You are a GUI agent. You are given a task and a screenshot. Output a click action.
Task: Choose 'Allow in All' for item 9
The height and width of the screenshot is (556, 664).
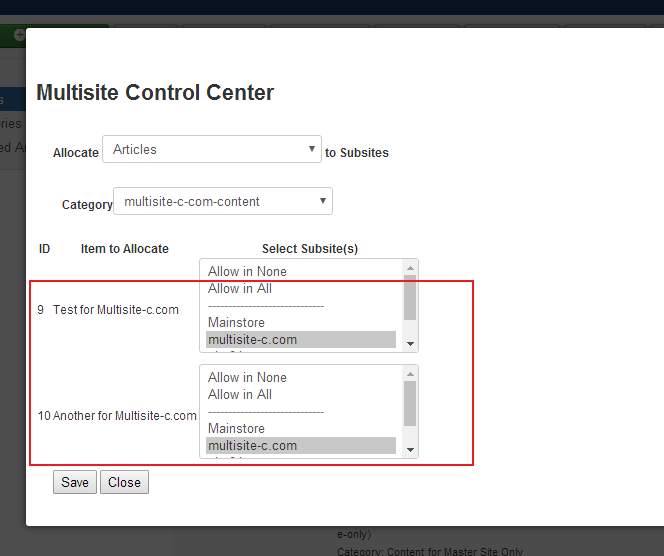tap(240, 289)
